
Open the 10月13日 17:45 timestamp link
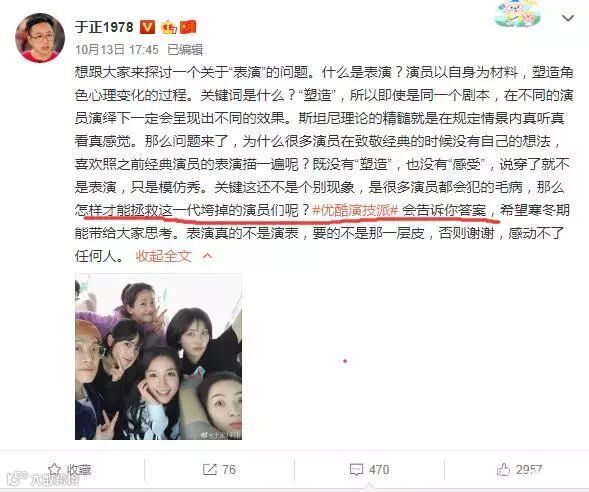[x=117, y=50]
